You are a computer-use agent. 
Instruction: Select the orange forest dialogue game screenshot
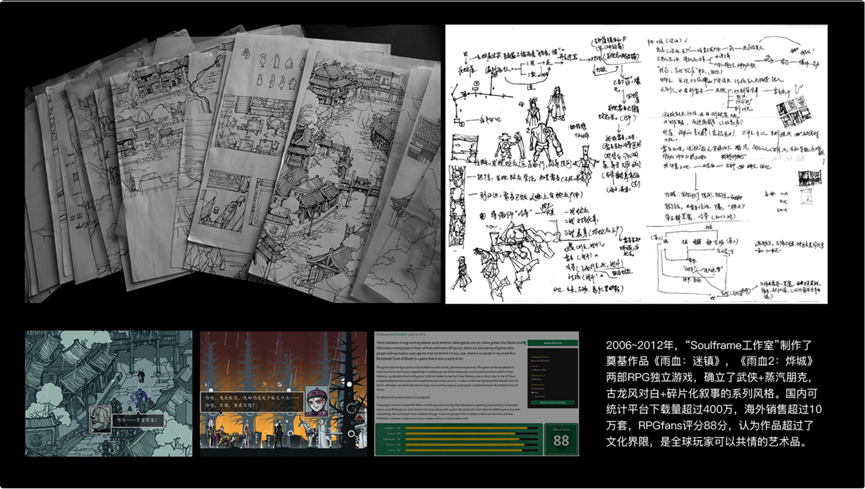coord(283,393)
